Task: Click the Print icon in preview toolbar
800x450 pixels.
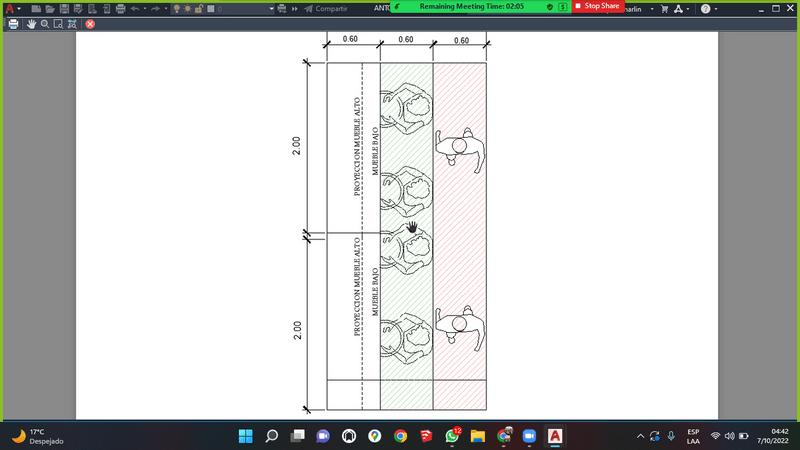Action: [13, 24]
